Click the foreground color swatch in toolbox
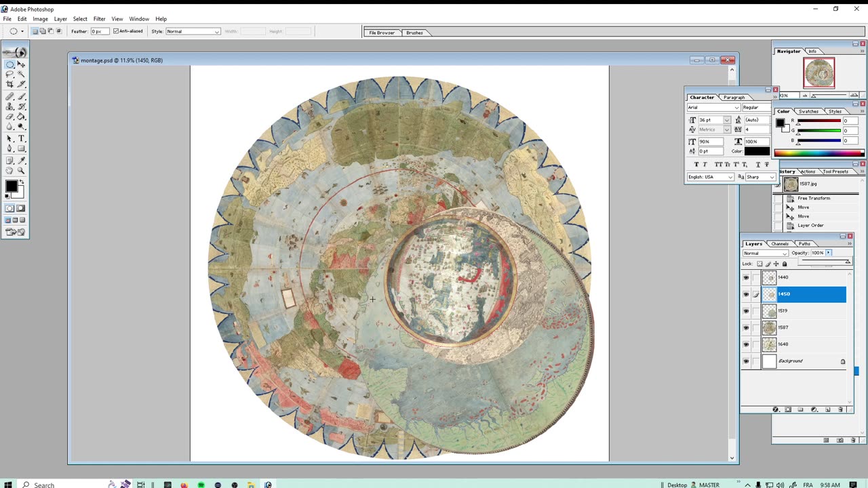The width and height of the screenshot is (868, 488). coord(11,186)
